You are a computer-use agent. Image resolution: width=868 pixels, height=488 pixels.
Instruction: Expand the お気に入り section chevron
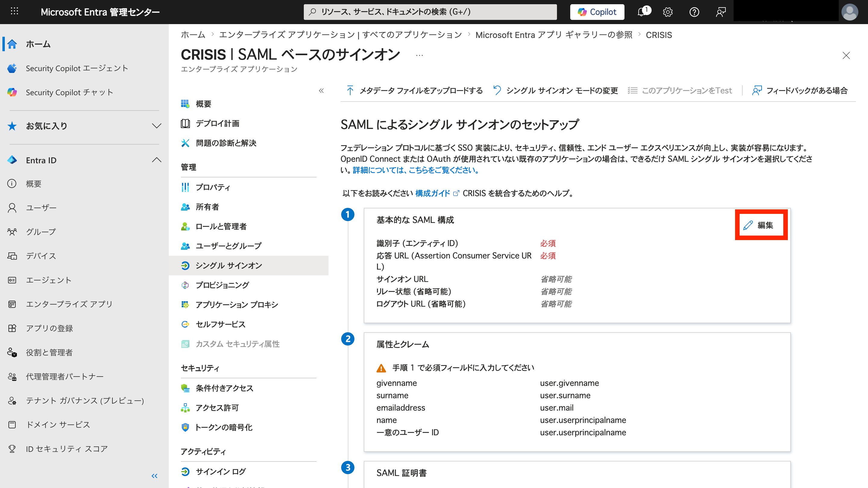coord(156,126)
